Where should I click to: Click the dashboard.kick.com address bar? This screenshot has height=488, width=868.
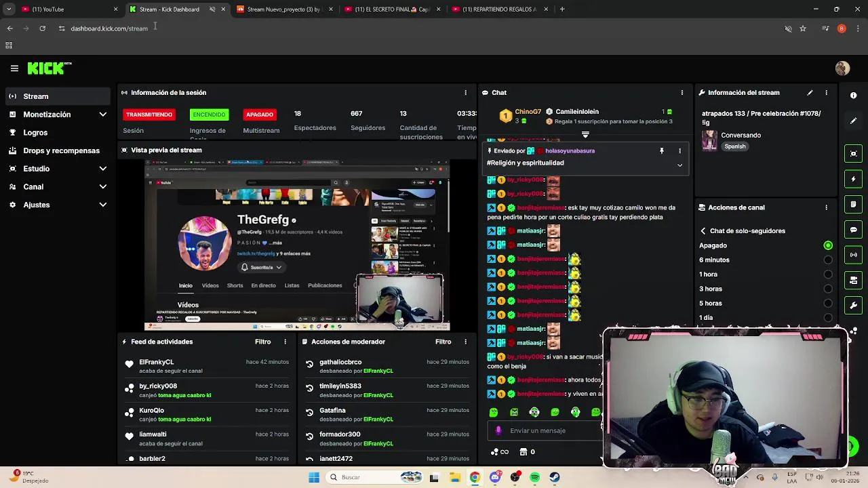click(x=109, y=28)
